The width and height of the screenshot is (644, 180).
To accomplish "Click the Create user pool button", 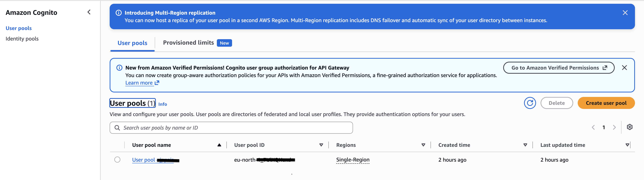I will 606,103.
